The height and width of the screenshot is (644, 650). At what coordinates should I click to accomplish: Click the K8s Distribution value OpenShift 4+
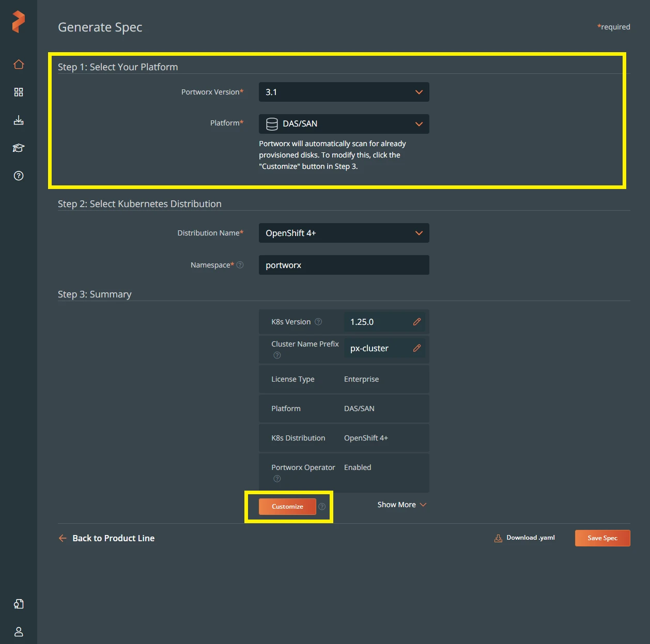[366, 438]
